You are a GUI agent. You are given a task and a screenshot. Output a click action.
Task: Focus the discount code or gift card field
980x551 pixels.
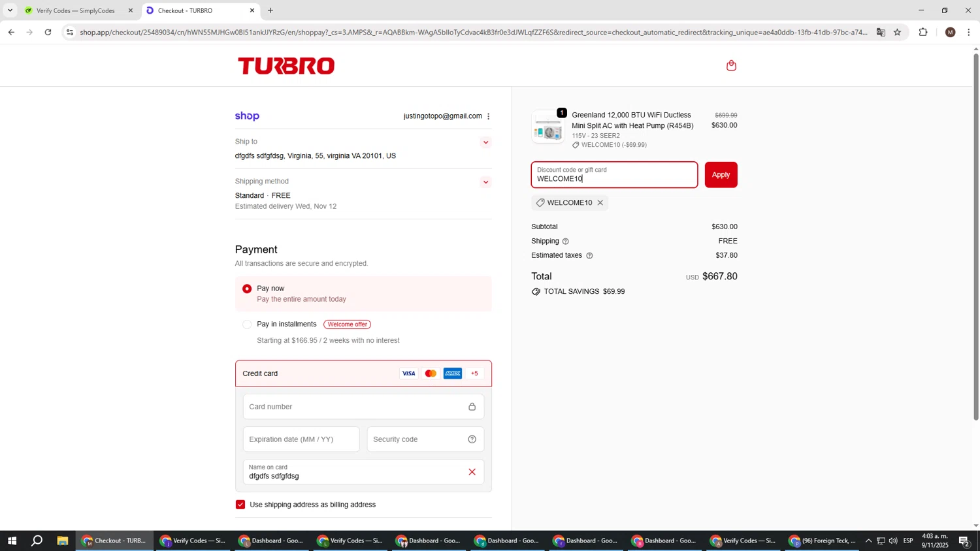[x=614, y=175]
